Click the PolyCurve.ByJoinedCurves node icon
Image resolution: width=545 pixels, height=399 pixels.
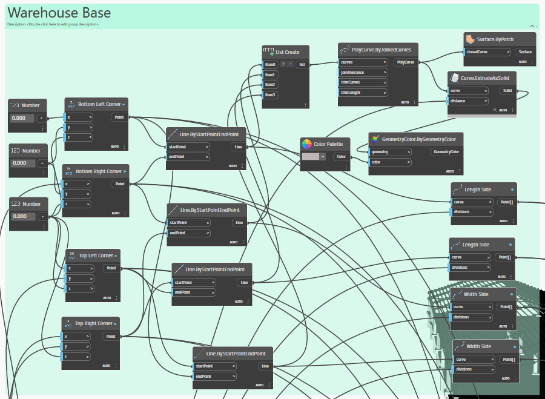[344, 50]
